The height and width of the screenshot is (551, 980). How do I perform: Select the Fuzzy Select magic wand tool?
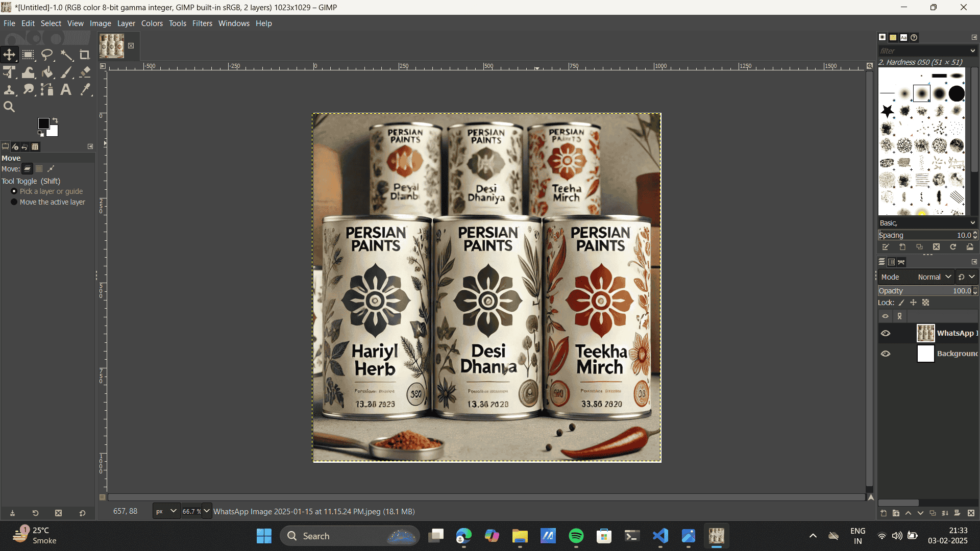click(x=66, y=55)
